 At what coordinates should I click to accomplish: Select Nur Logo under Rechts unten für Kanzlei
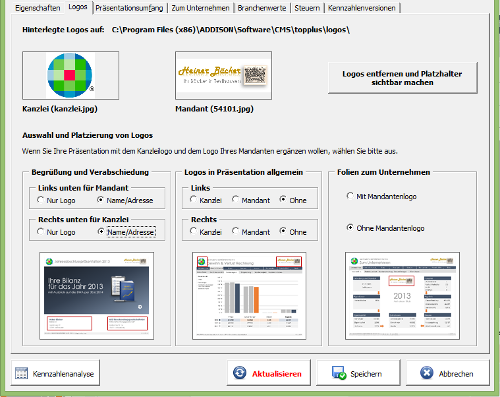pyautogui.click(x=40, y=232)
